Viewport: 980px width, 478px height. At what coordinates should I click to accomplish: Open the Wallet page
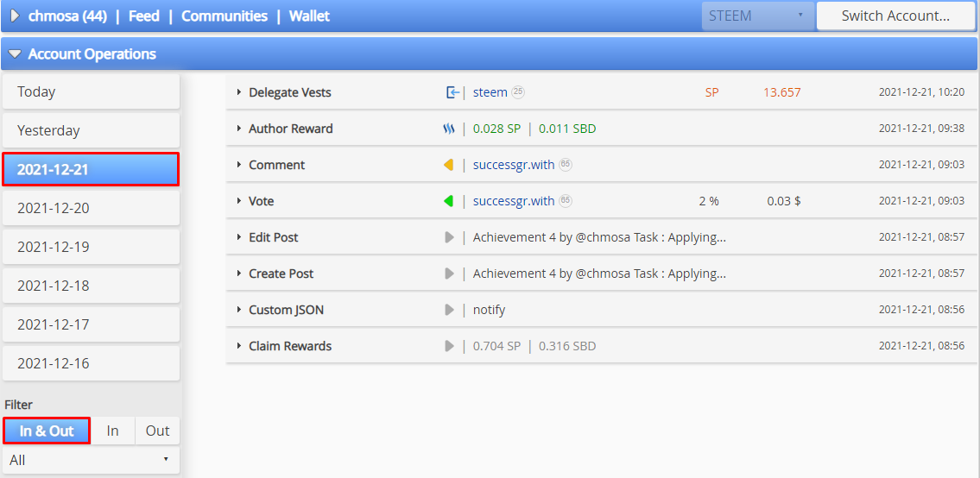309,16
